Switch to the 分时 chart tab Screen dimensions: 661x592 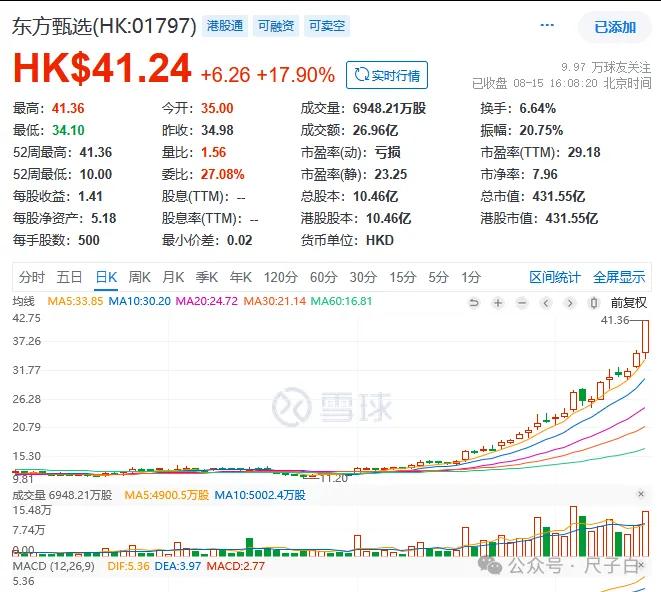32,277
